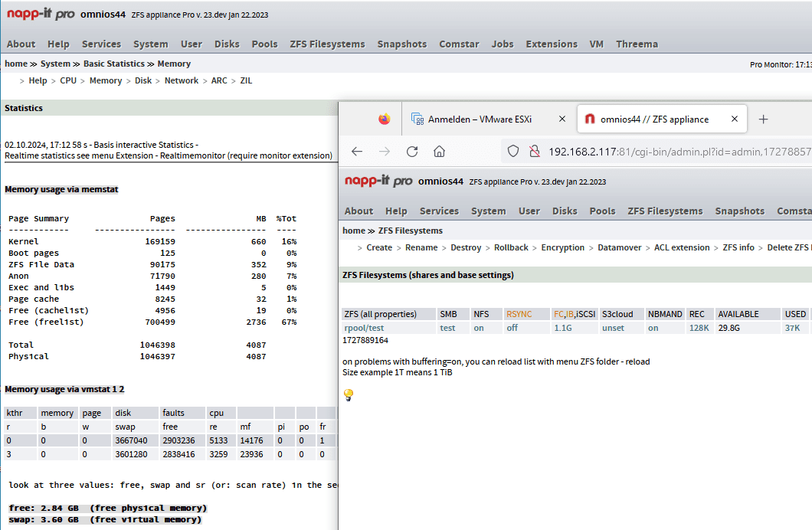Click the insecure connection padlock icon
Image resolution: width=812 pixels, height=530 pixels.
coord(535,151)
